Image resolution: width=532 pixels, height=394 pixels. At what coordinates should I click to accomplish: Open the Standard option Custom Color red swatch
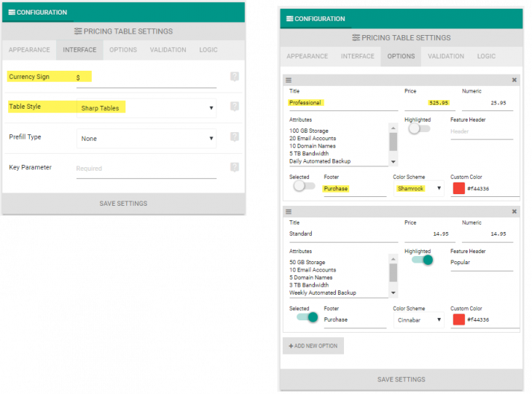[x=458, y=320]
